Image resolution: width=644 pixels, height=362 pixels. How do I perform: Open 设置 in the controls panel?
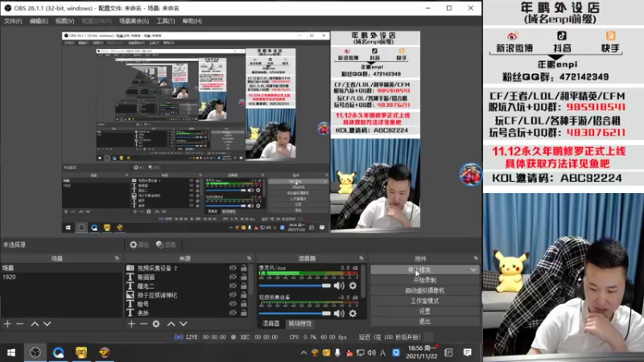(x=425, y=311)
